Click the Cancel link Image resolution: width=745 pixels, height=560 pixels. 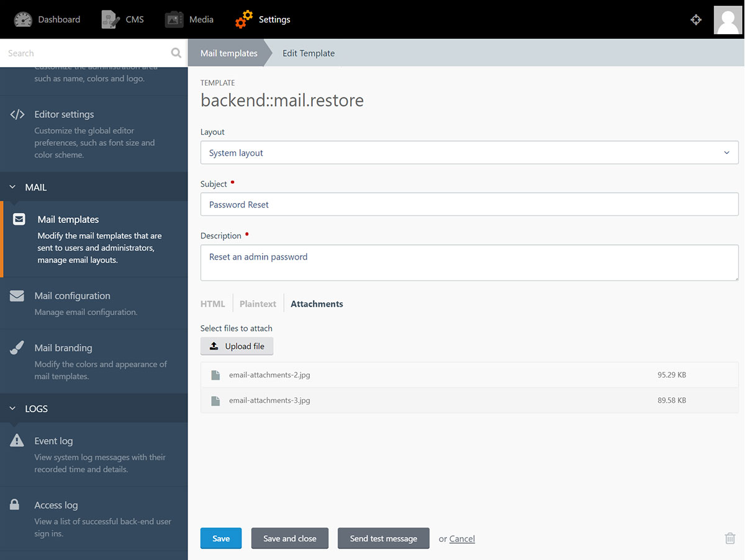point(462,539)
